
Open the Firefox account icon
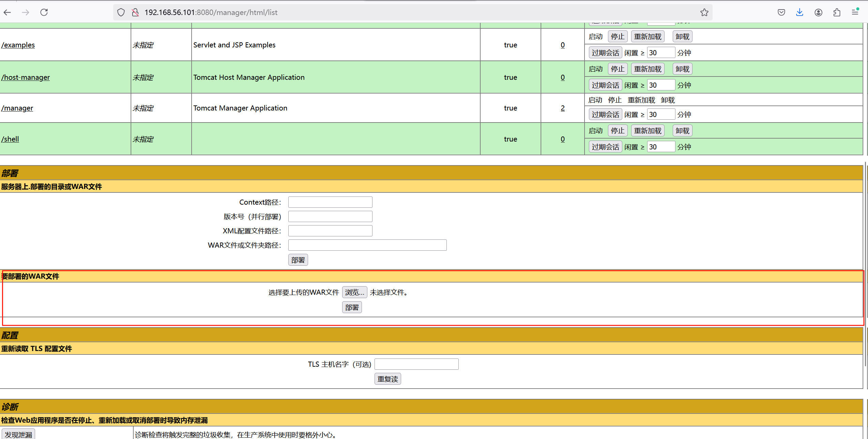tap(818, 13)
